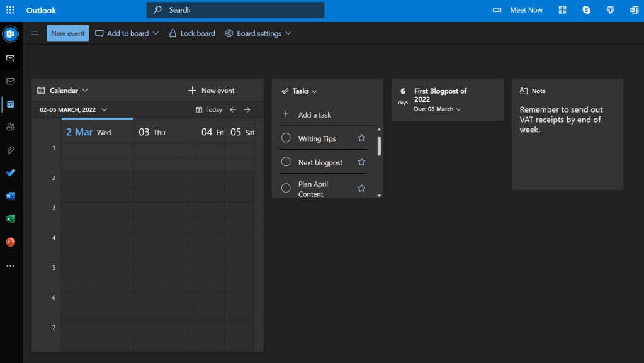Open the app launcher waffle icon
Viewport: 644px width, 363px height.
click(x=10, y=10)
